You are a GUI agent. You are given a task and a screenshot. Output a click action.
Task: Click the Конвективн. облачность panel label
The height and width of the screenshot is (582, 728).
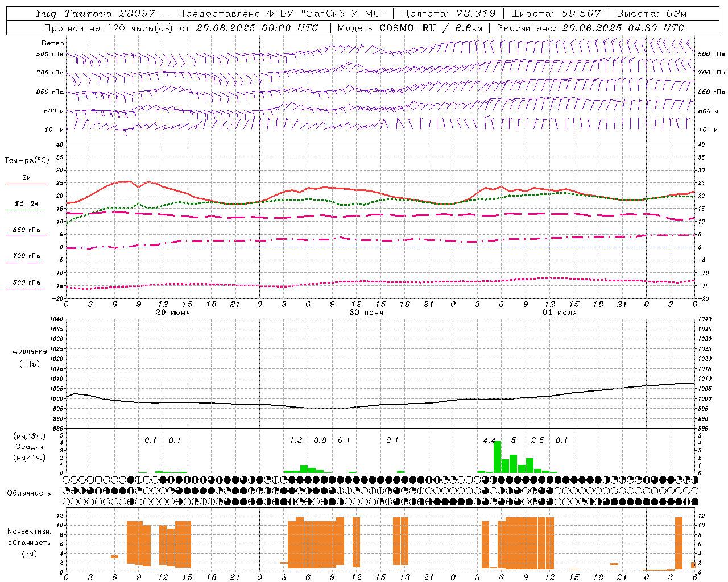(29, 537)
